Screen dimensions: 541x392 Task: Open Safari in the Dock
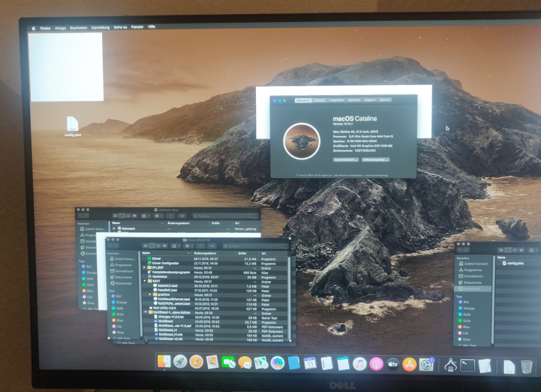click(x=196, y=362)
